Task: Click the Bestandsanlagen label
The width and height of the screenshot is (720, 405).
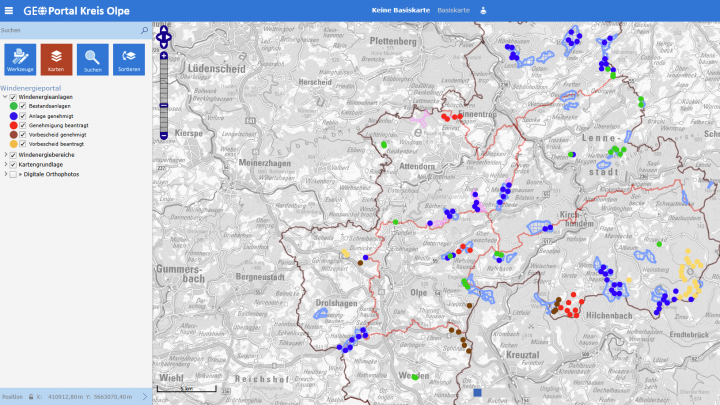Action: coord(50,107)
